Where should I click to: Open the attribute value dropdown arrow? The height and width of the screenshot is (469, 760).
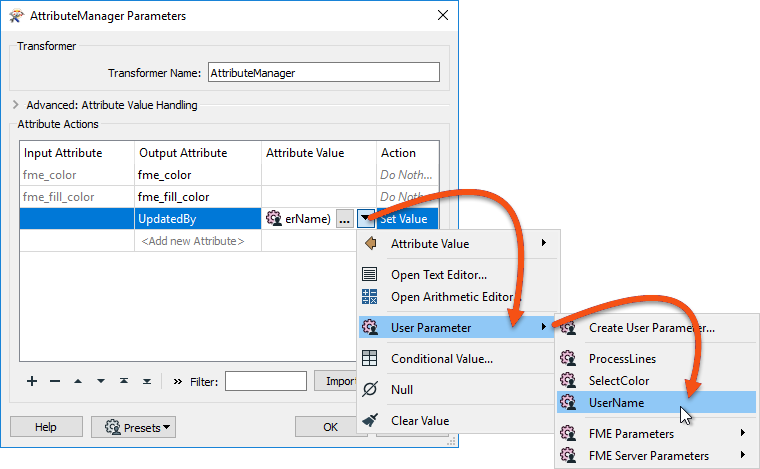point(365,219)
